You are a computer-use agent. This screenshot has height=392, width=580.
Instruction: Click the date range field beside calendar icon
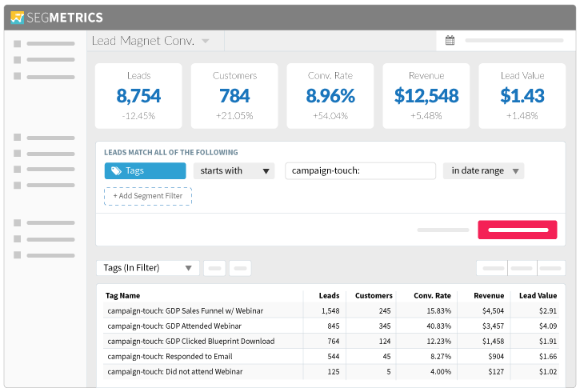point(514,40)
